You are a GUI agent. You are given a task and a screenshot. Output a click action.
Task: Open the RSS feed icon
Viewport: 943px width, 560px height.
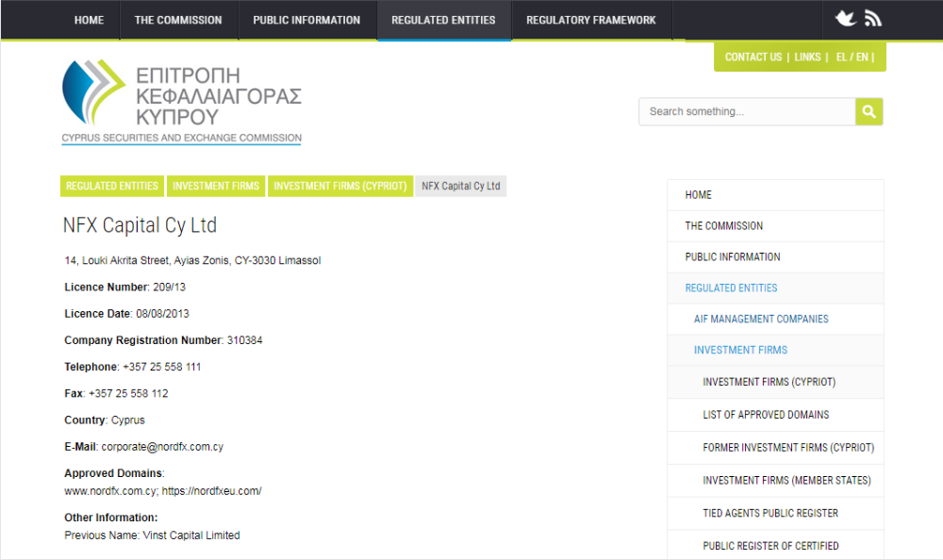(x=872, y=19)
